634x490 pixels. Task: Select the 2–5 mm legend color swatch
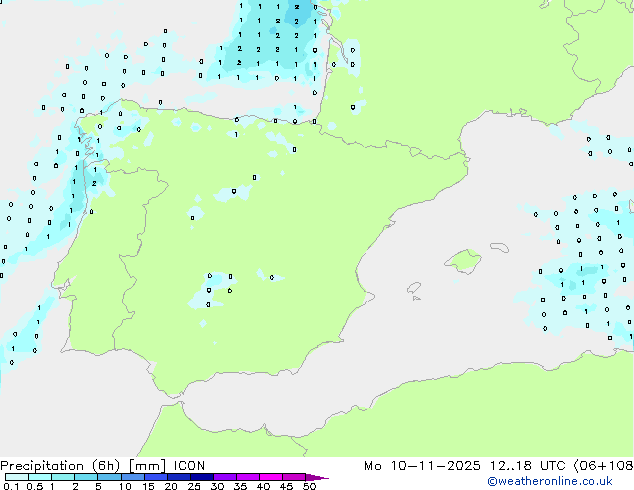(x=86, y=477)
